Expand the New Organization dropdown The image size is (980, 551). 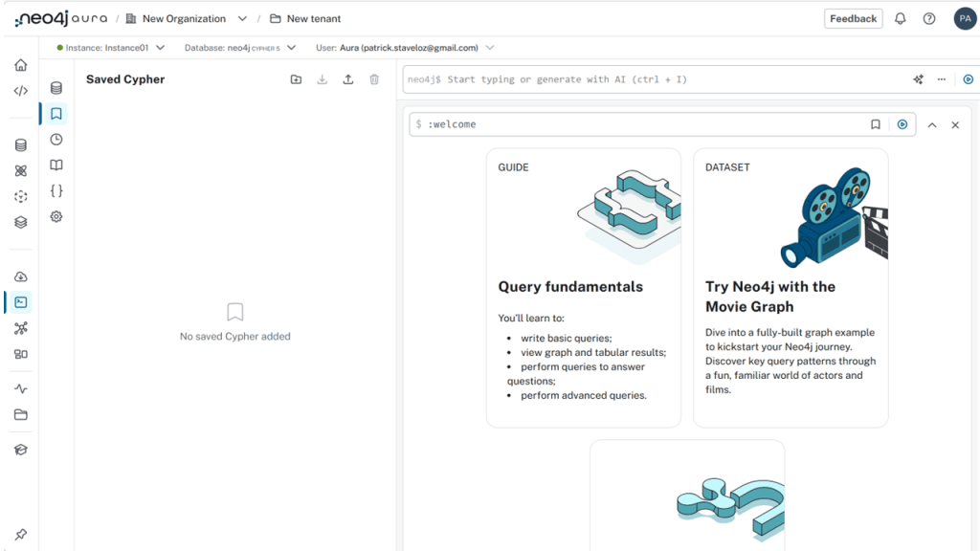[242, 18]
